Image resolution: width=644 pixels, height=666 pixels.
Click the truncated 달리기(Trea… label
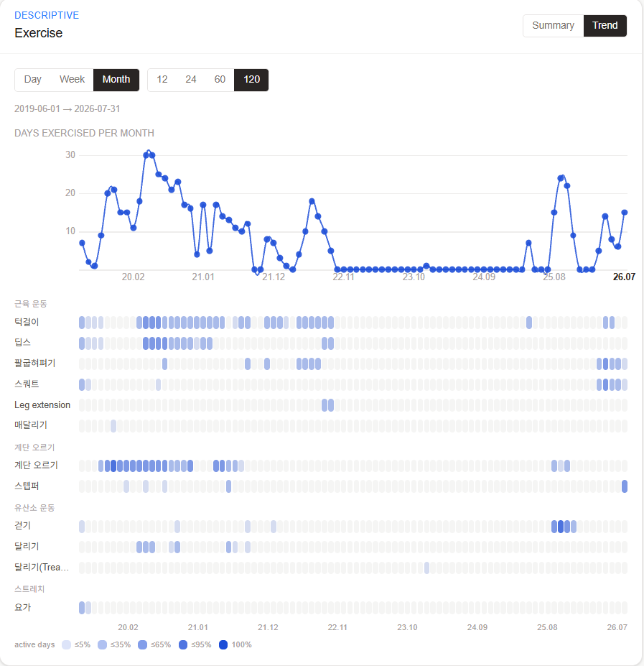pos(42,568)
